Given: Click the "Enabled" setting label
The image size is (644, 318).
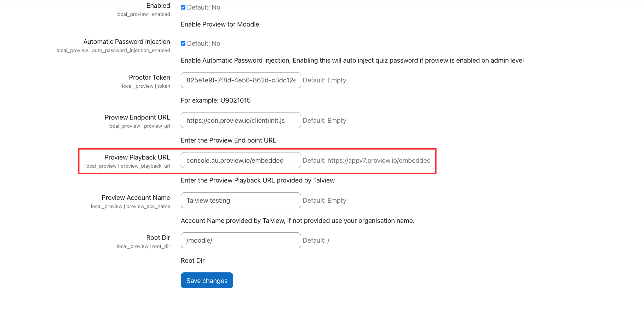Looking at the screenshot, I should [158, 6].
